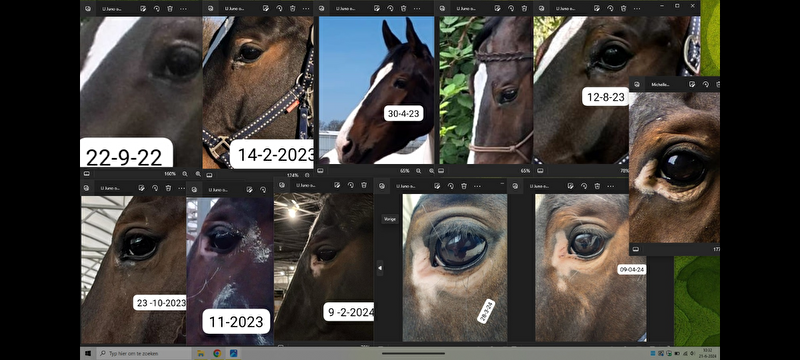The width and height of the screenshot is (800, 360).
Task: Open the more options menu in 23-10-2023 window
Action: 182,188
